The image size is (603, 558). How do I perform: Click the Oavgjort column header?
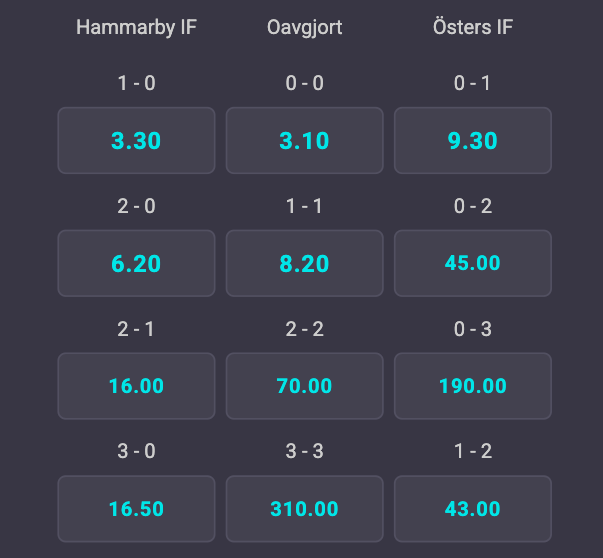coord(304,27)
